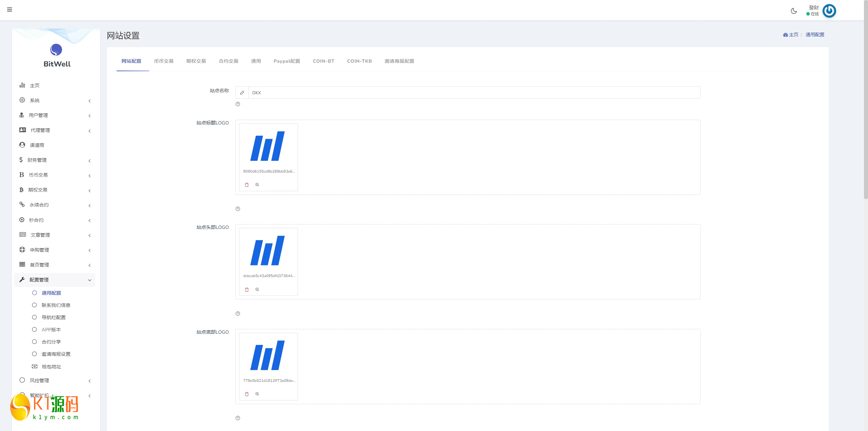Screen dimensions: 868x431
Task: Click help icon under 站点标题LOGO box
Action: pos(238,209)
